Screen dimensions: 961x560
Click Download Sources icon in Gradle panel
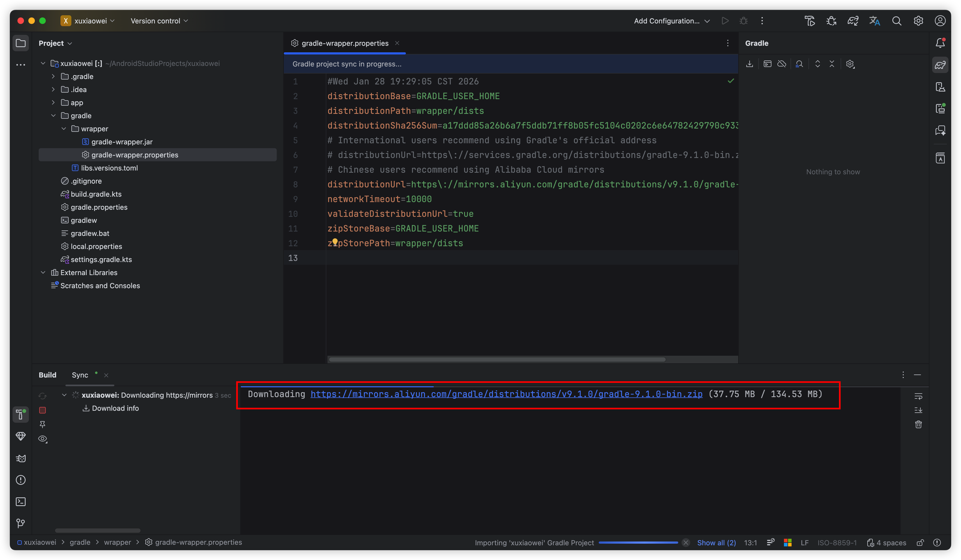pyautogui.click(x=749, y=64)
